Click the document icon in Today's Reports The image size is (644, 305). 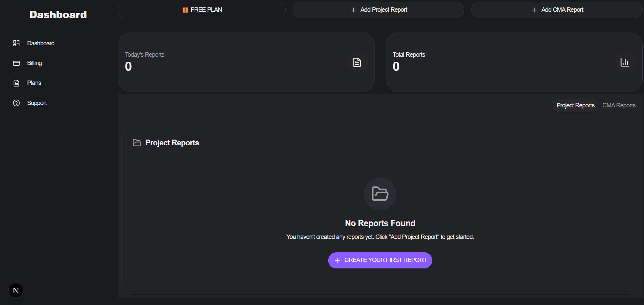click(x=357, y=62)
